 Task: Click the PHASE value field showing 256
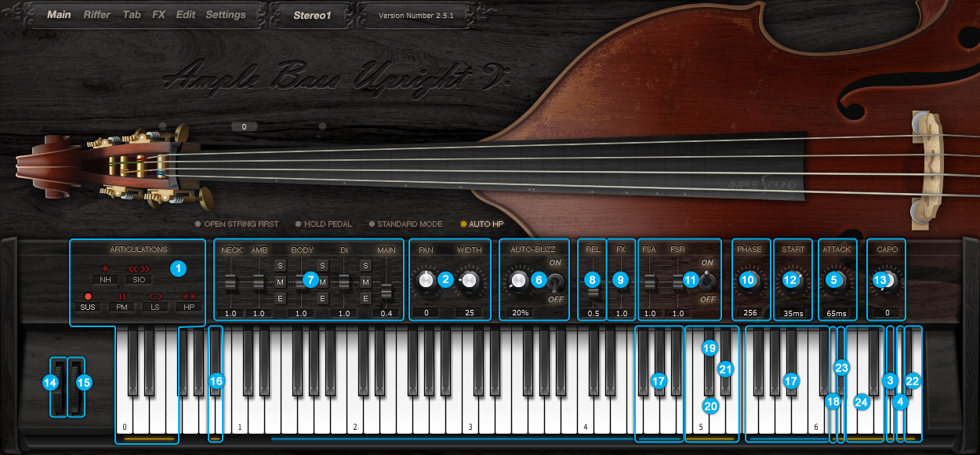750,313
